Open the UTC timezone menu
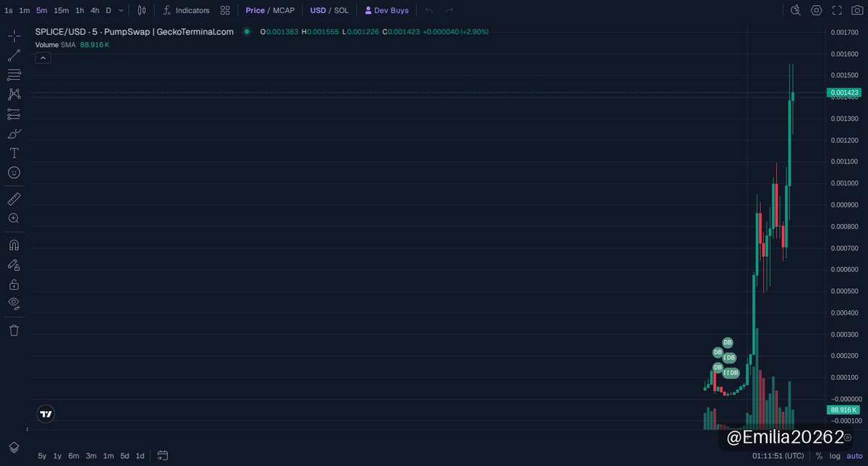868x466 pixels. (x=778, y=456)
